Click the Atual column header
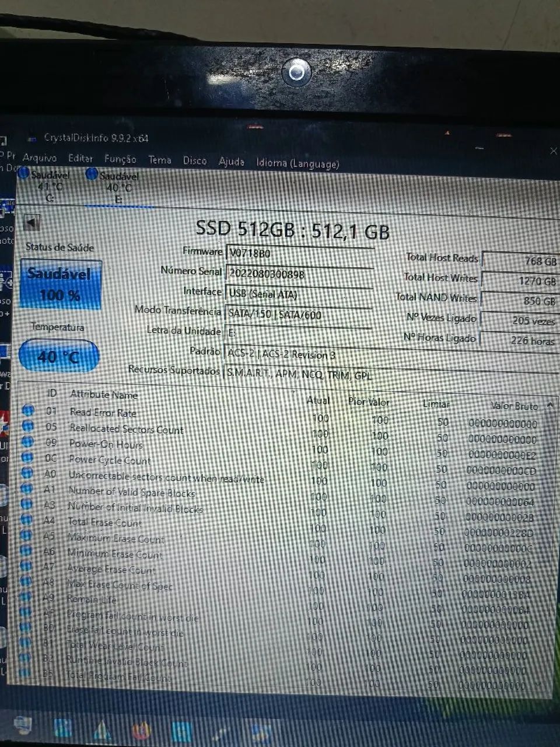The height and width of the screenshot is (747, 560). 318,400
